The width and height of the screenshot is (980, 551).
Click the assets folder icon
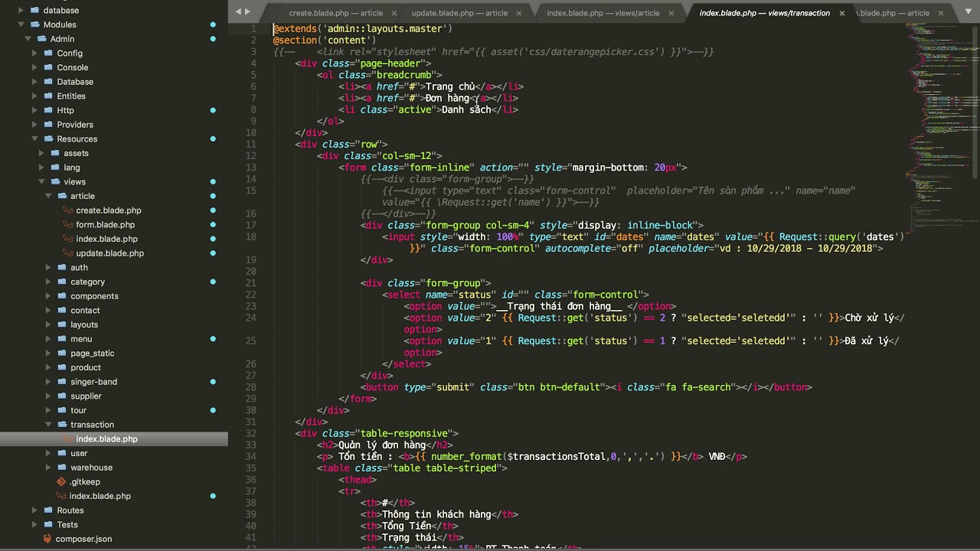(54, 153)
